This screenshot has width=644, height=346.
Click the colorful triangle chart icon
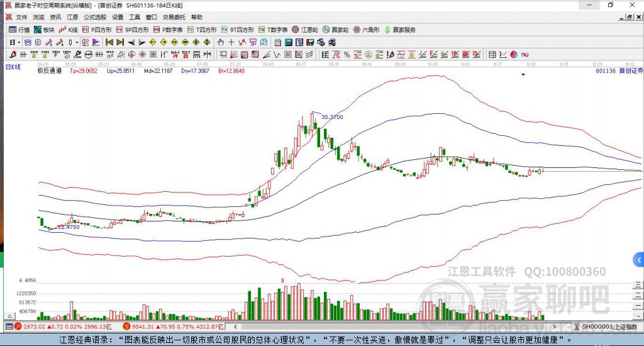(x=96, y=42)
